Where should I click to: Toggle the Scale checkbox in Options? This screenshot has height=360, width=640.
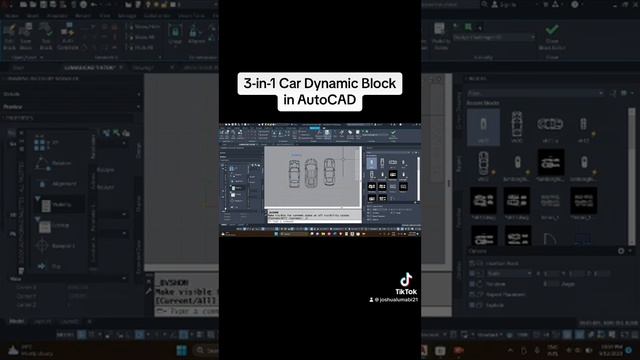(472, 273)
